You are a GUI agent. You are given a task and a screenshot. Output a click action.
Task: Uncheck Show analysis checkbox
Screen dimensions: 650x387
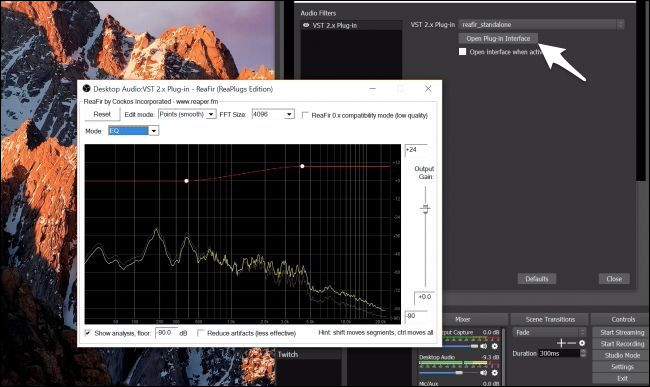click(88, 333)
